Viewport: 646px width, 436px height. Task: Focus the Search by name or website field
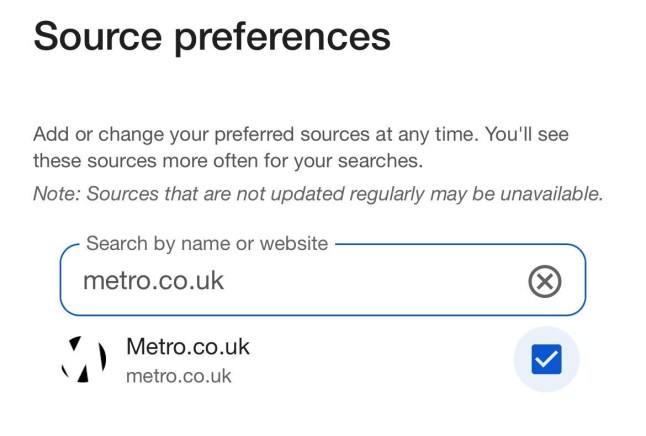pos(300,282)
